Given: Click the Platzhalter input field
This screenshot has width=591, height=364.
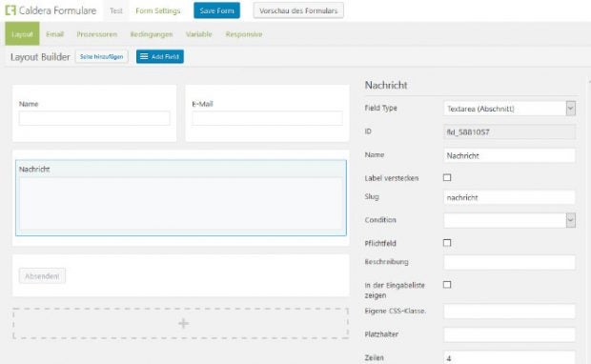Looking at the screenshot, I should click(509, 334).
